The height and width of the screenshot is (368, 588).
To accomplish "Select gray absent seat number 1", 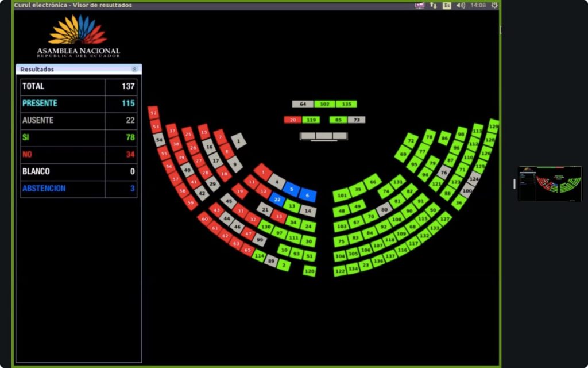I will [238, 140].
